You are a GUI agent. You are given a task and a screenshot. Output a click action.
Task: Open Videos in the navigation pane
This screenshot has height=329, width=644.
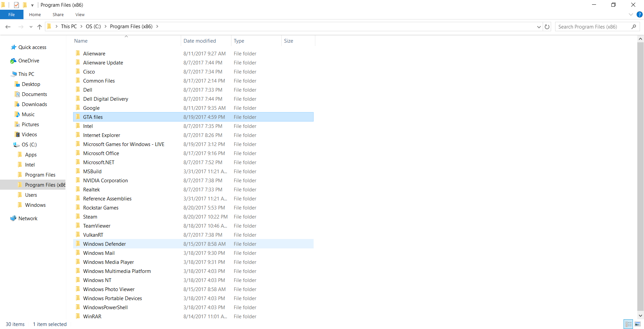29,135
